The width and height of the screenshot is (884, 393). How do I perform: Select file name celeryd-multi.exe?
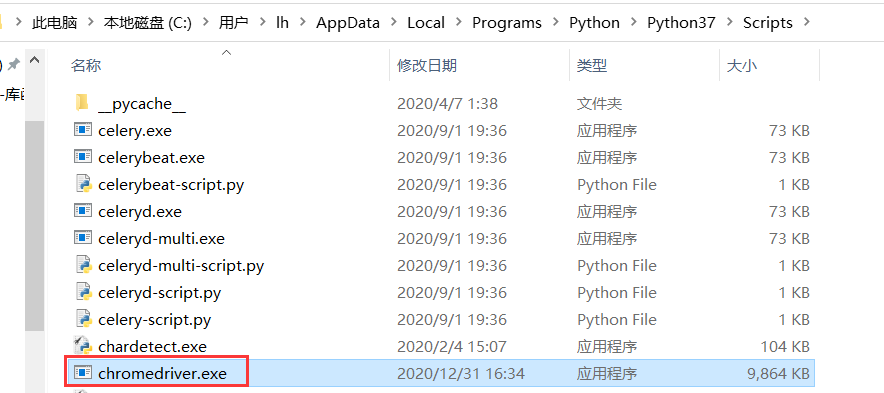click(x=161, y=239)
